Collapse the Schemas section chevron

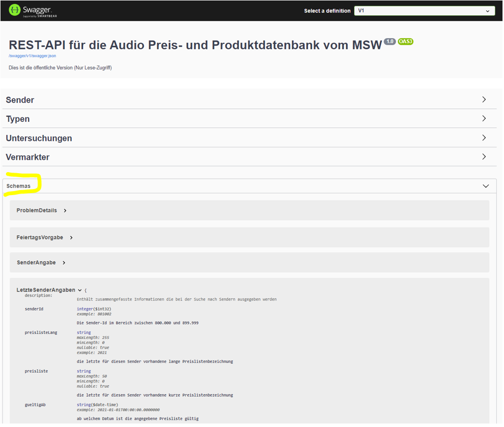486,186
